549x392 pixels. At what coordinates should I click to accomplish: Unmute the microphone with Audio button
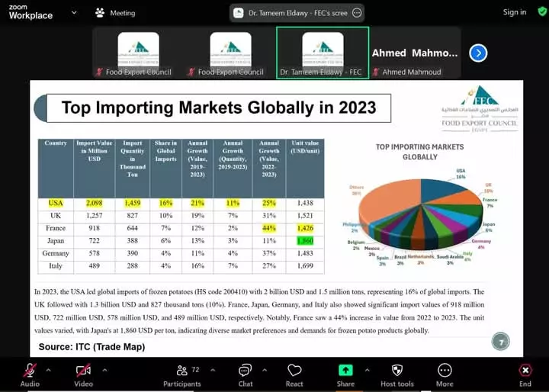tap(30, 371)
